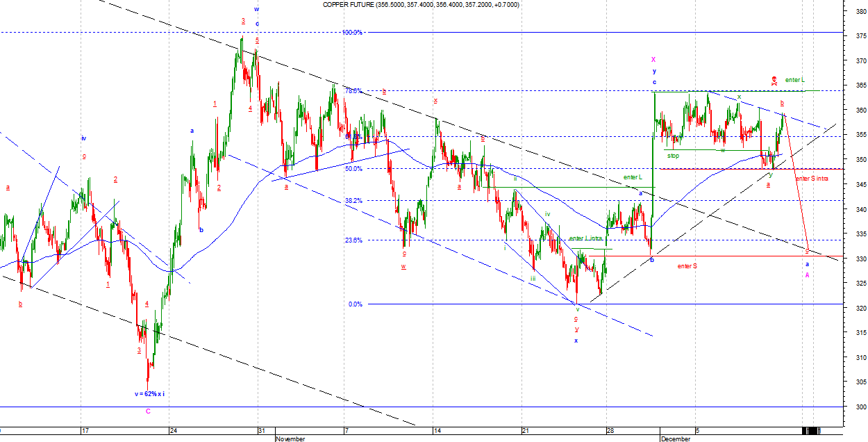Click the 50.0% Fibonacci retracement label
This screenshot has height=442, width=868.
point(353,169)
